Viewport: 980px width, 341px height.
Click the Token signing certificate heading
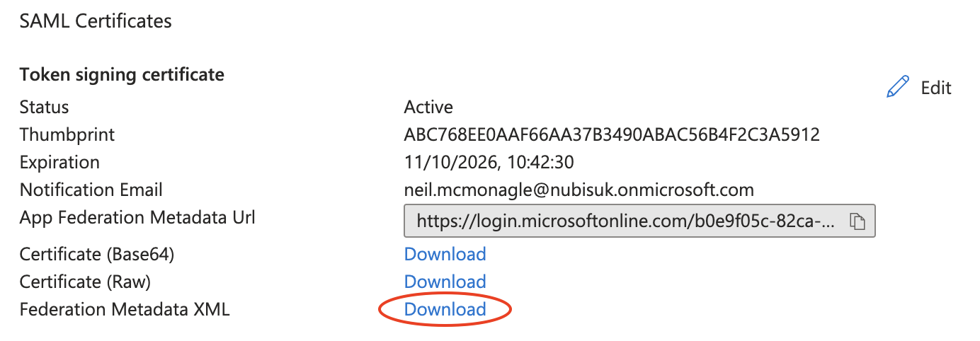122,74
